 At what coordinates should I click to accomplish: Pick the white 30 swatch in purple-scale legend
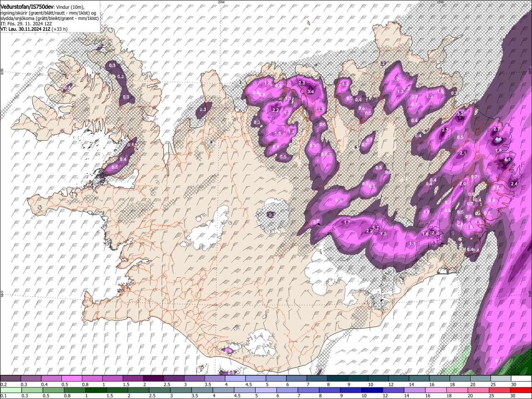pos(521,379)
